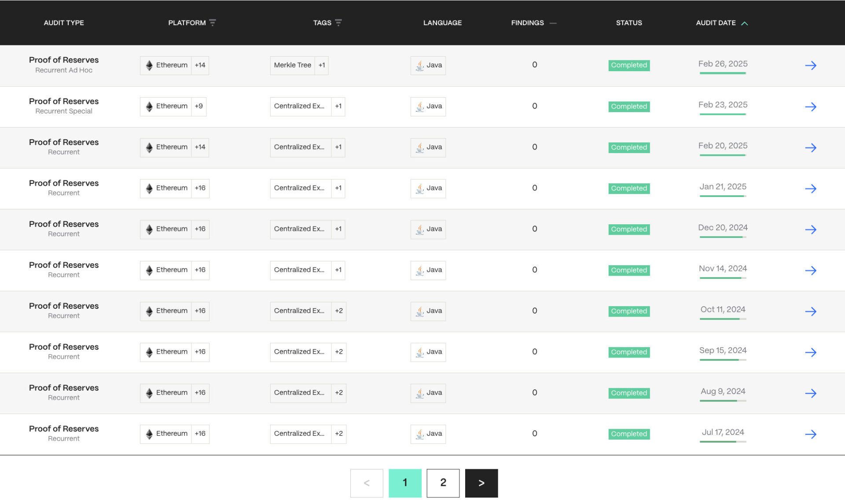The image size is (845, 504).
Task: Click the Ethereum icon in the first row
Action: pos(149,65)
